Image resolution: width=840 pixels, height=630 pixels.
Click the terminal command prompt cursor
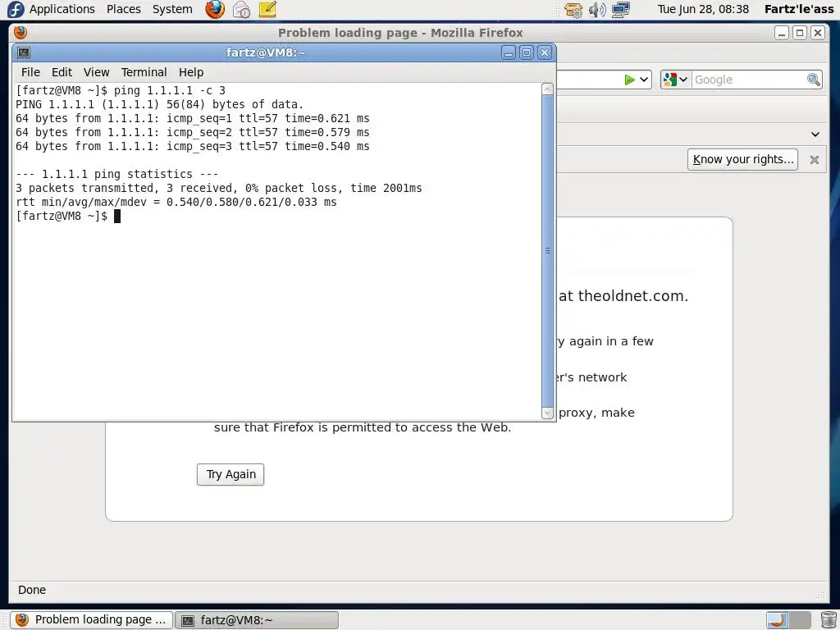117,216
